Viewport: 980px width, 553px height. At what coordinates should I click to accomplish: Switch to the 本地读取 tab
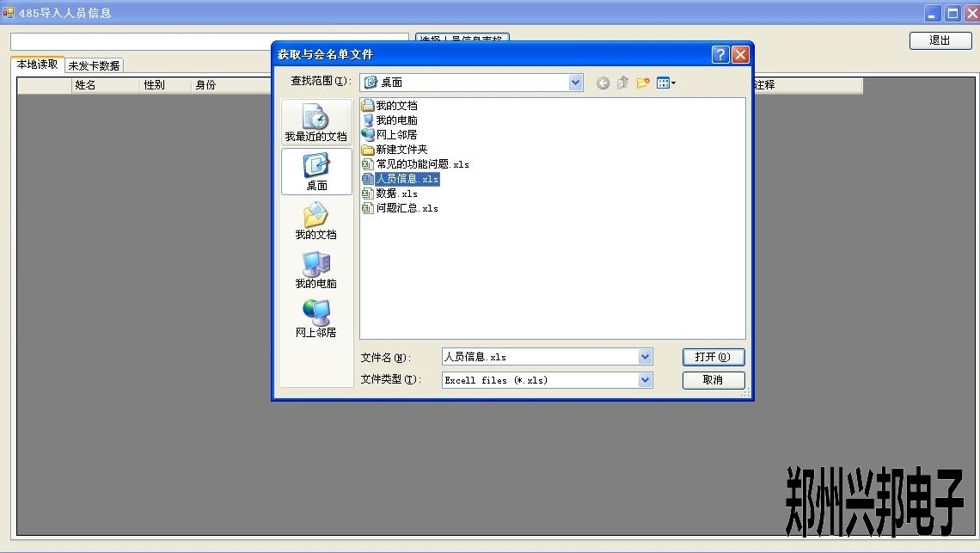click(38, 65)
